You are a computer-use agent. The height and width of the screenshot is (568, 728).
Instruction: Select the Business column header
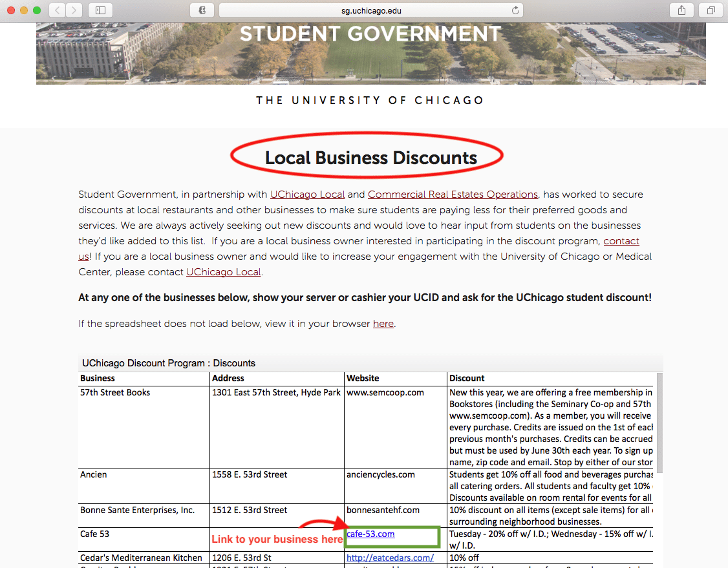pyautogui.click(x=98, y=378)
